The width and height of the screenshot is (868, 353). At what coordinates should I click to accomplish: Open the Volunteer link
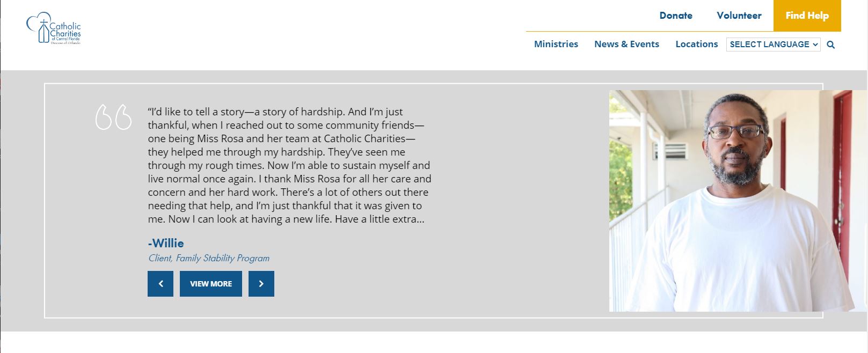click(x=739, y=16)
